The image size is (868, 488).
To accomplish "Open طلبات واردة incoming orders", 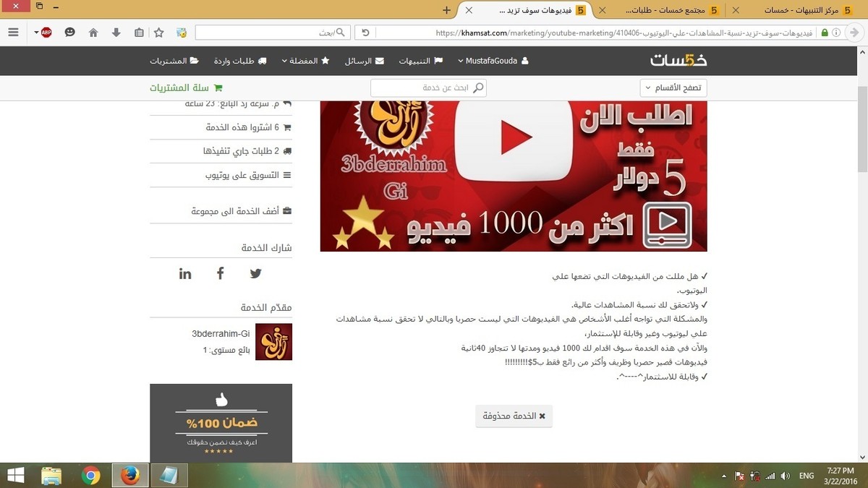I will pyautogui.click(x=240, y=61).
